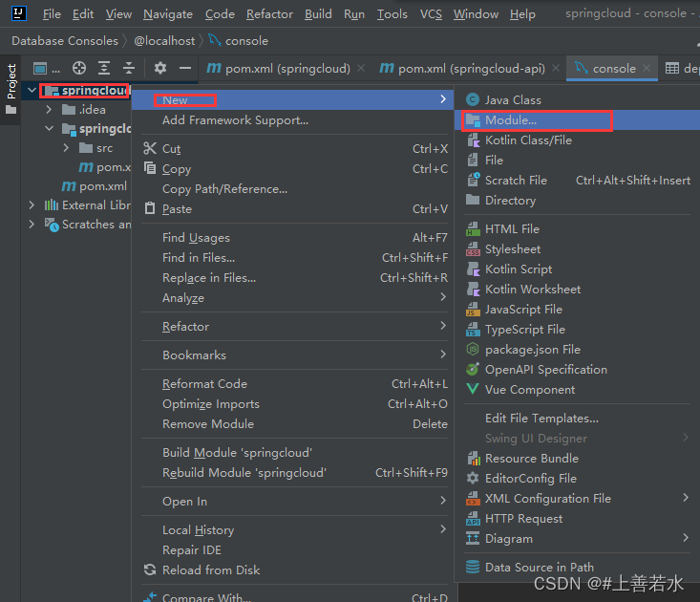
Task: Expand Scratches and Consoles node
Action: (32, 225)
